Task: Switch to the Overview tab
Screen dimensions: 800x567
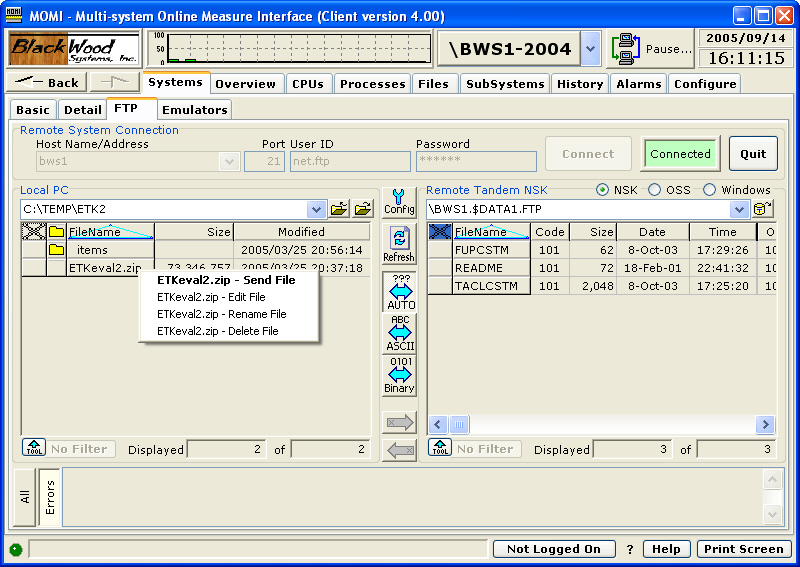Action: tap(245, 84)
